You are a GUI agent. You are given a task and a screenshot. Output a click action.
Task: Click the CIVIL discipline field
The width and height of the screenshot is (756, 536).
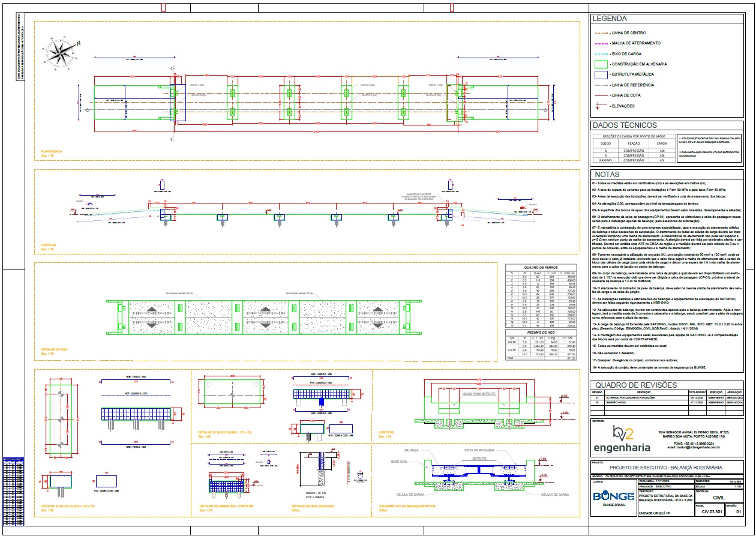point(722,497)
